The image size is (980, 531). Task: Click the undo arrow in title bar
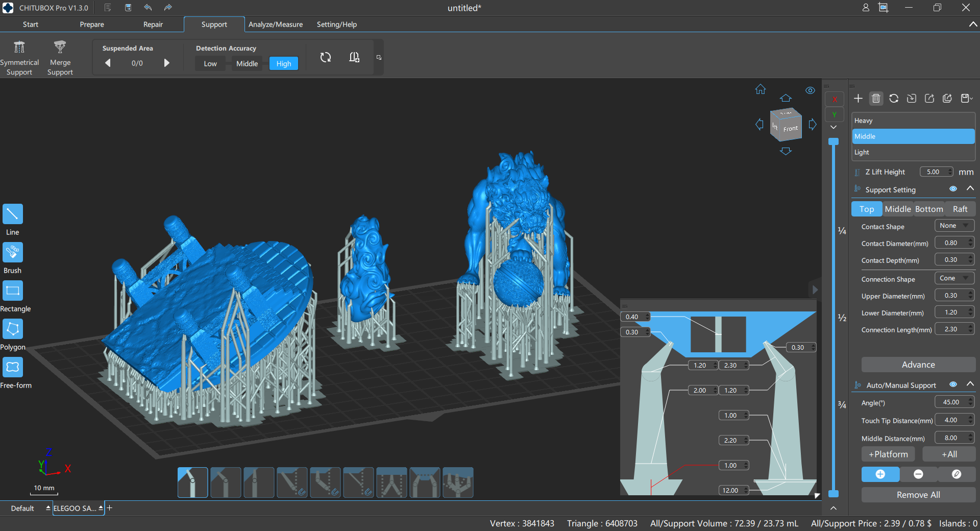click(148, 8)
